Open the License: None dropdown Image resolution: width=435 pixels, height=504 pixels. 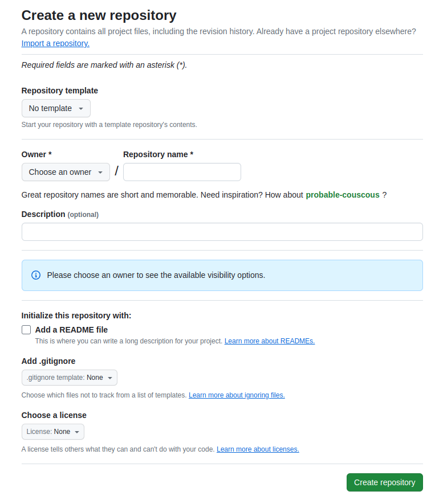click(53, 432)
